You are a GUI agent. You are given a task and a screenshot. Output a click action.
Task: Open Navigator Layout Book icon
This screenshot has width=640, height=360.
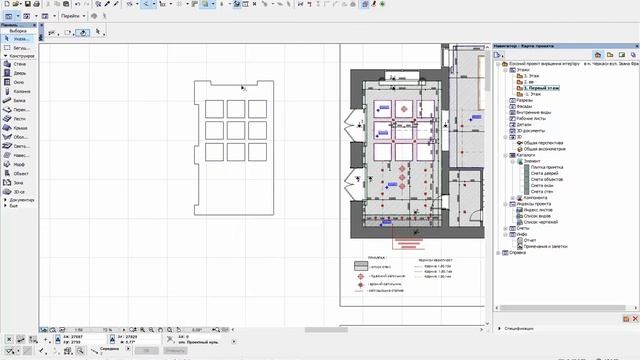click(x=622, y=55)
